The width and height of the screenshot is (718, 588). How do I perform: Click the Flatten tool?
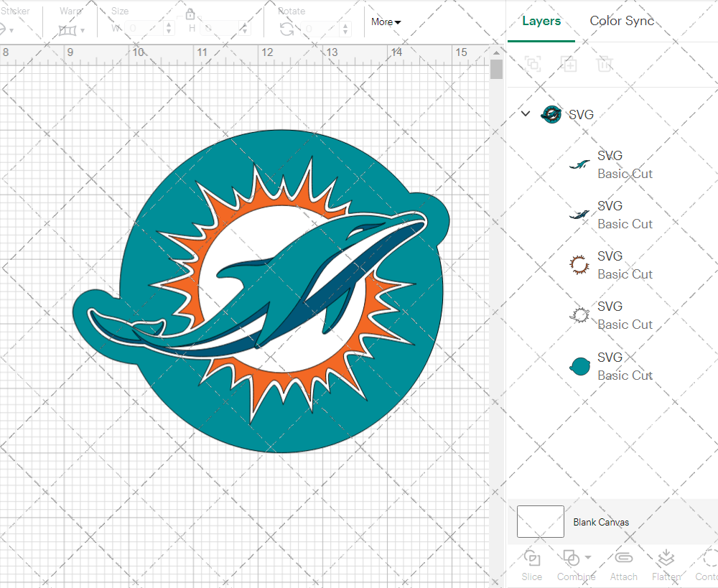tap(666, 566)
